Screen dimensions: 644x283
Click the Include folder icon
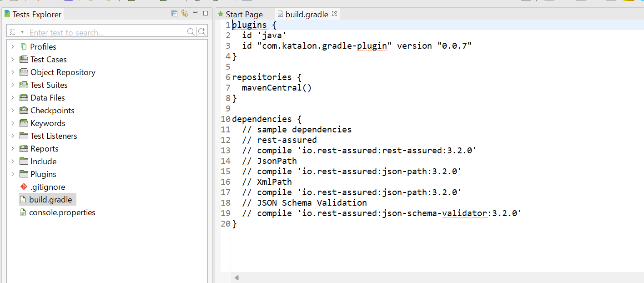click(x=24, y=161)
